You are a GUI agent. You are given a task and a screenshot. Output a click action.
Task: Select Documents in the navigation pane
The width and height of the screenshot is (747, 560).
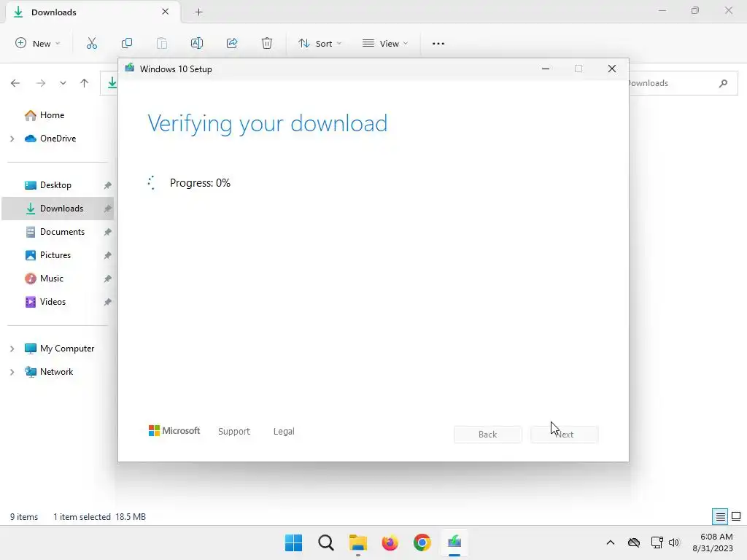(x=63, y=231)
